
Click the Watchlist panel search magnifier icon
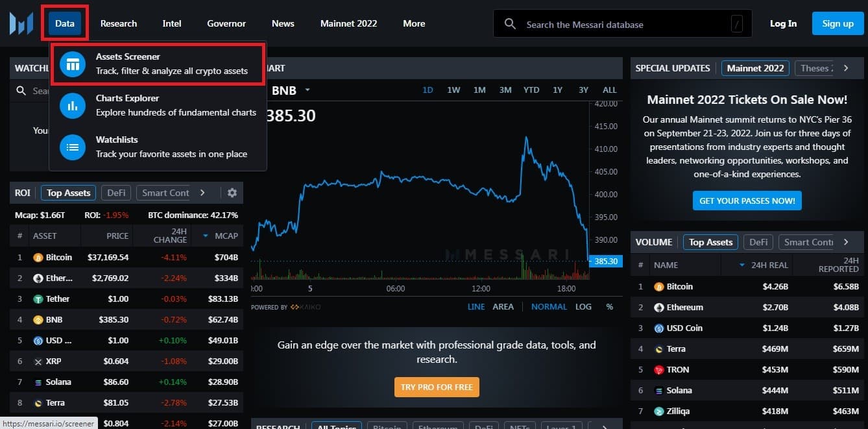tap(22, 91)
